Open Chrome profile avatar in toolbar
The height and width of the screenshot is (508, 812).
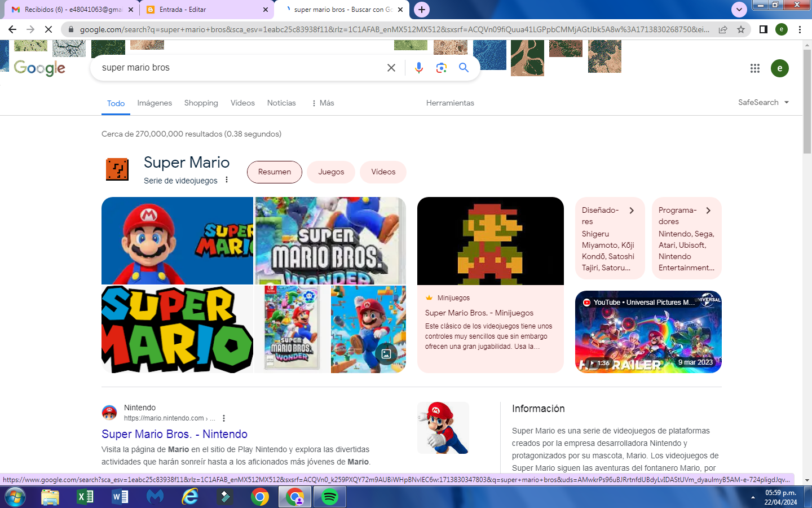(x=782, y=29)
